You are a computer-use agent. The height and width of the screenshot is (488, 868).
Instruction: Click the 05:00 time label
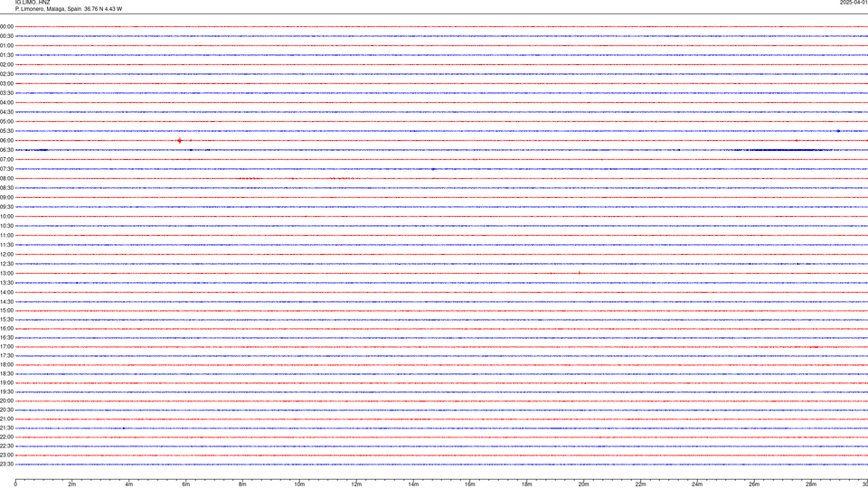(x=6, y=121)
